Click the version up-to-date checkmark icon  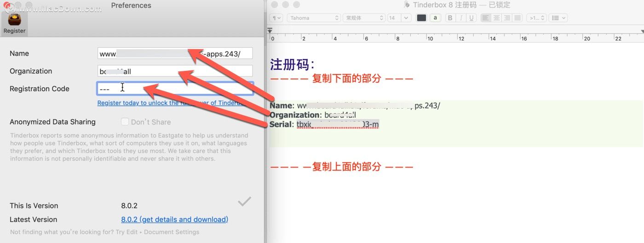[244, 201]
